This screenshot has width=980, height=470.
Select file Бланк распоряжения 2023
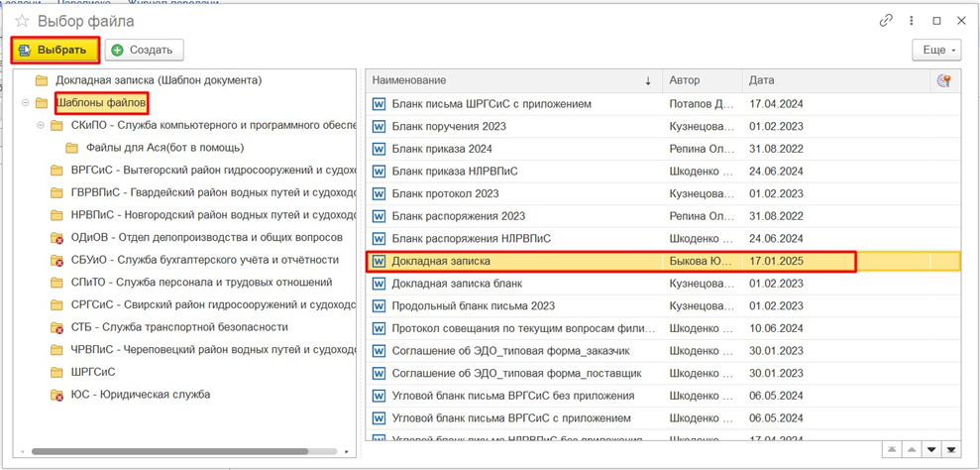[x=458, y=216]
